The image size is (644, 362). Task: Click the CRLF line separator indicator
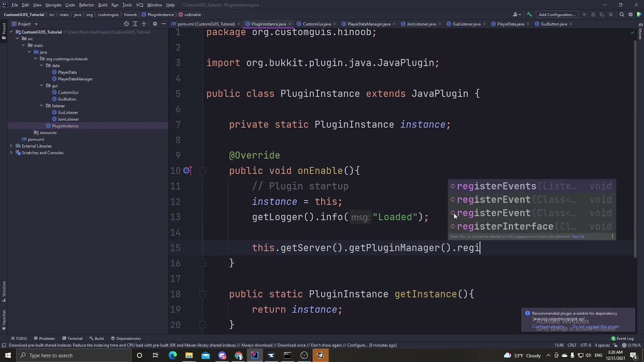tap(572, 345)
